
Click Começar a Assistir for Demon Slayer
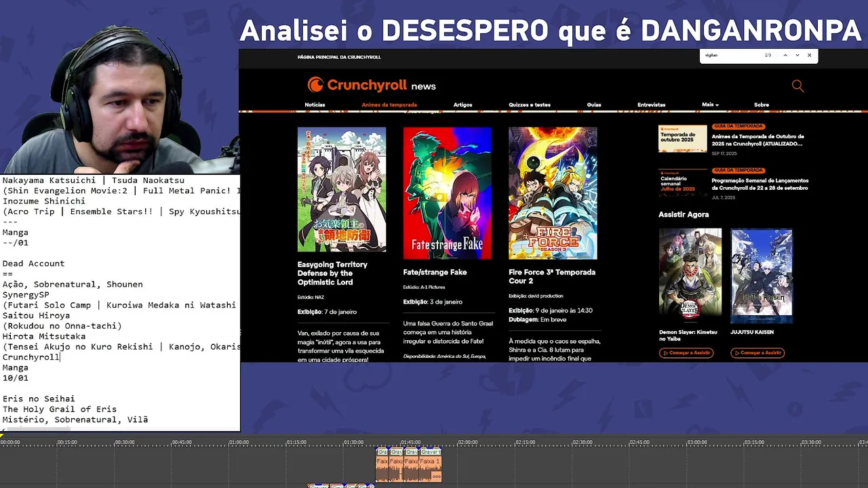pos(686,352)
